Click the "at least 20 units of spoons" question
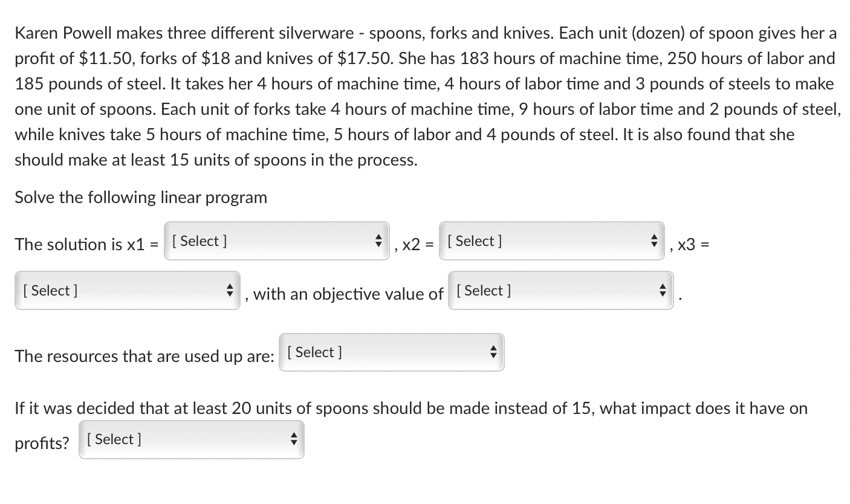Viewport: 850px width, 504px height. (410, 409)
